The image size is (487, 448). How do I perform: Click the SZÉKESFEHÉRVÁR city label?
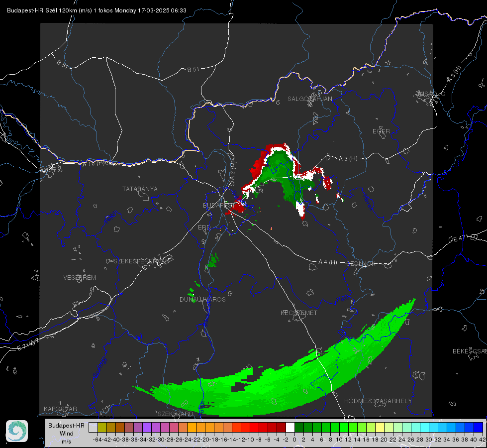pos(141,261)
